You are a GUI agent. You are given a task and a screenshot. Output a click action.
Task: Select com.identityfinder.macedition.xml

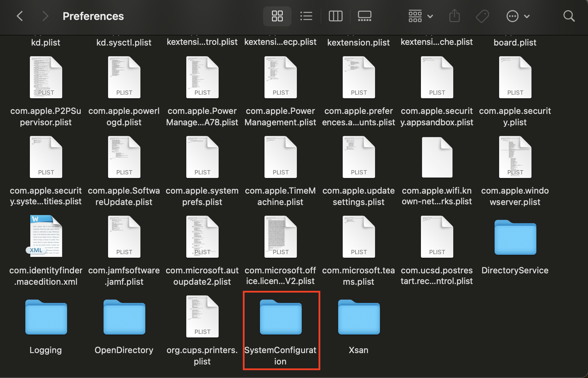pyautogui.click(x=46, y=236)
